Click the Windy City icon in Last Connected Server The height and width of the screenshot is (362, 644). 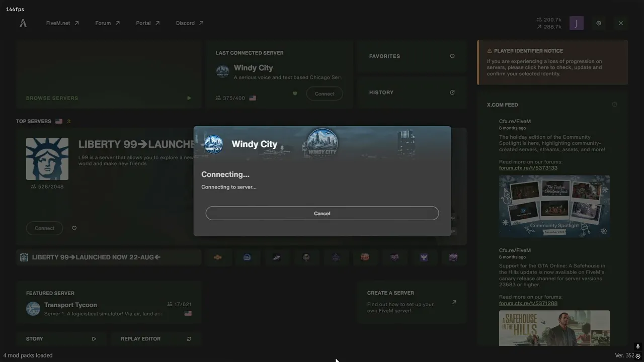(222, 71)
